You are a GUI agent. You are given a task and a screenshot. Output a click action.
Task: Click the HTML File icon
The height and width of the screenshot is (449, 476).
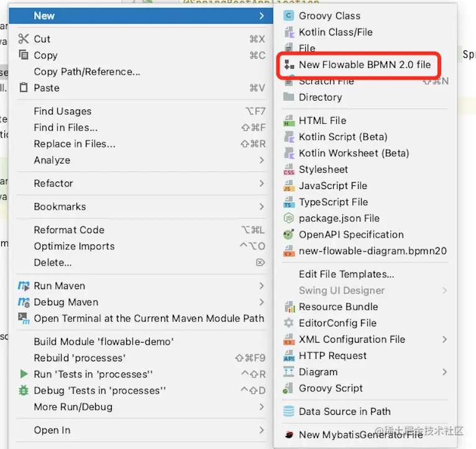coord(289,121)
